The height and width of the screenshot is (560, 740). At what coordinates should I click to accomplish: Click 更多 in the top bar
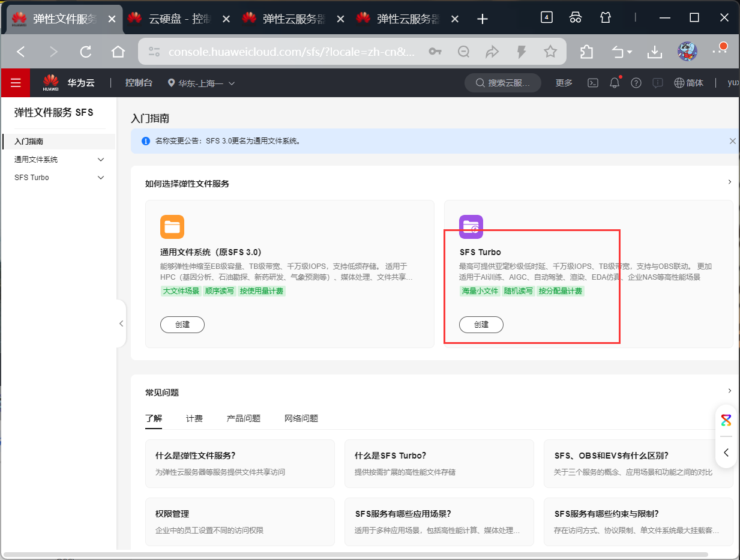(564, 83)
